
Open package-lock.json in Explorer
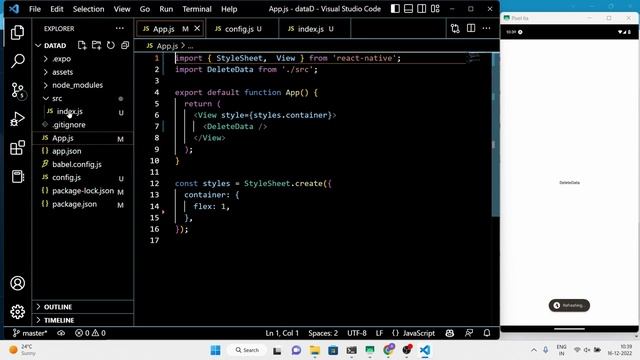[x=83, y=191]
